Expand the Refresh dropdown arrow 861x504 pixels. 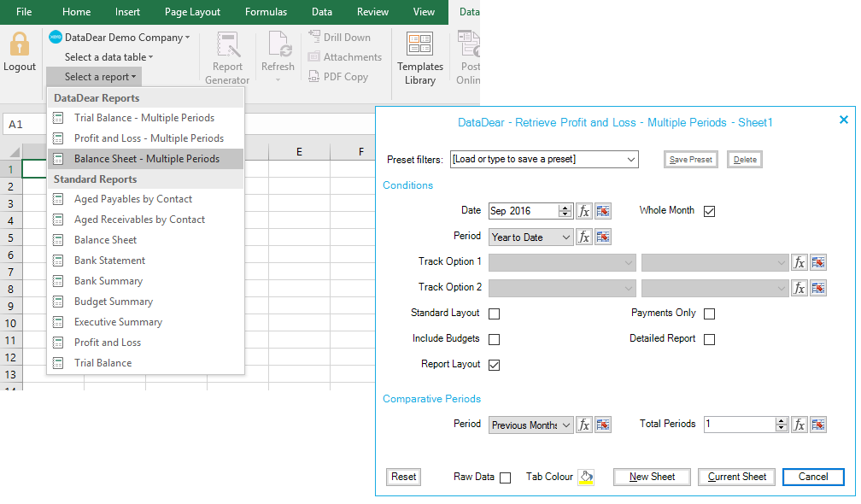click(x=278, y=80)
